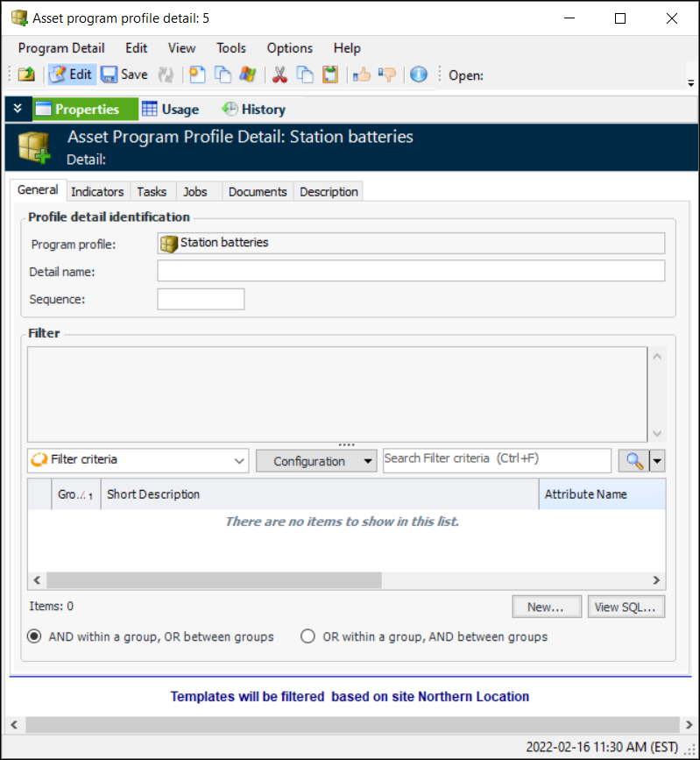Screen dimensions: 700x760
Task: Click the copy icon beside the scissors
Action: (305, 75)
